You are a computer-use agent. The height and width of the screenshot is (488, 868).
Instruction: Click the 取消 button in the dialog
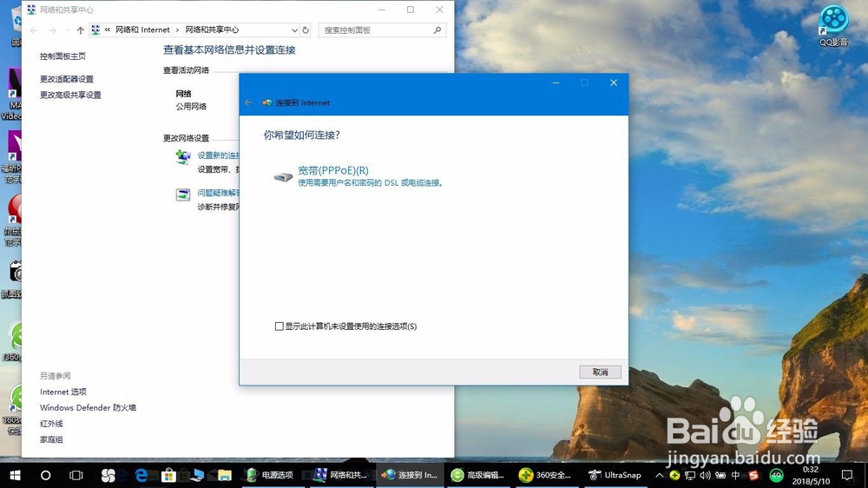600,373
